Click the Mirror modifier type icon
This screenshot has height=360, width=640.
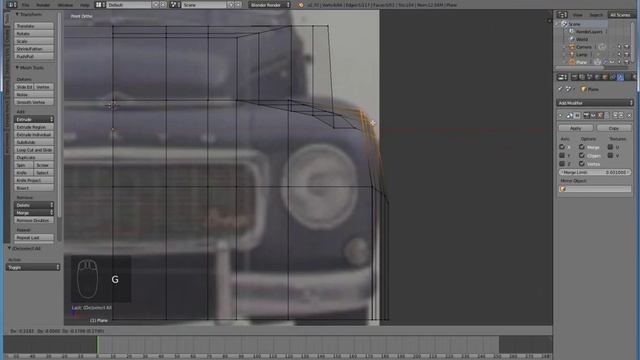tap(569, 116)
